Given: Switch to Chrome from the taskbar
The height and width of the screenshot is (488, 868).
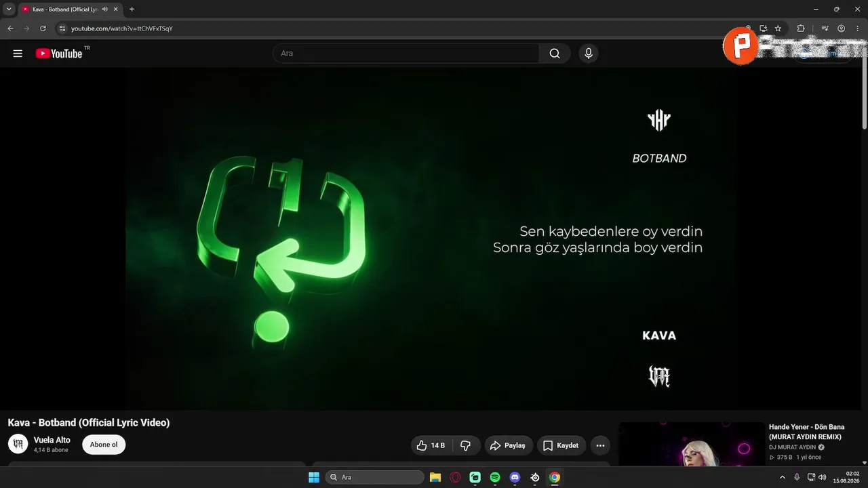Looking at the screenshot, I should tap(555, 477).
